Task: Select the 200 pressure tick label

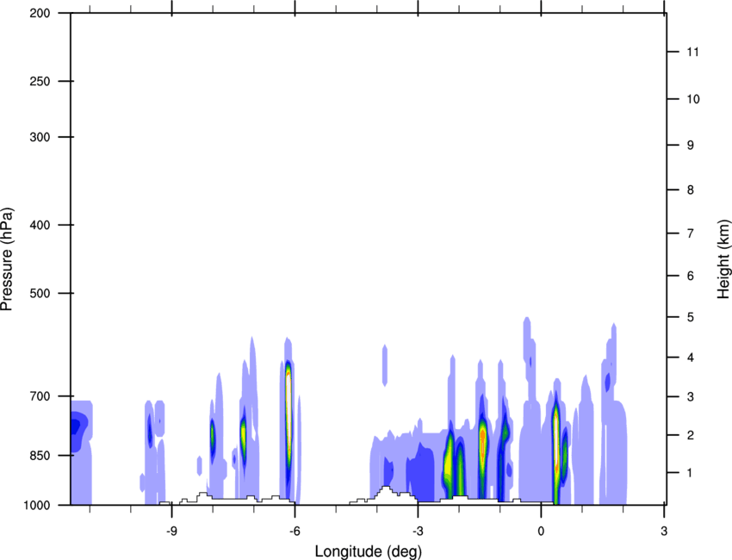Action: coord(40,13)
